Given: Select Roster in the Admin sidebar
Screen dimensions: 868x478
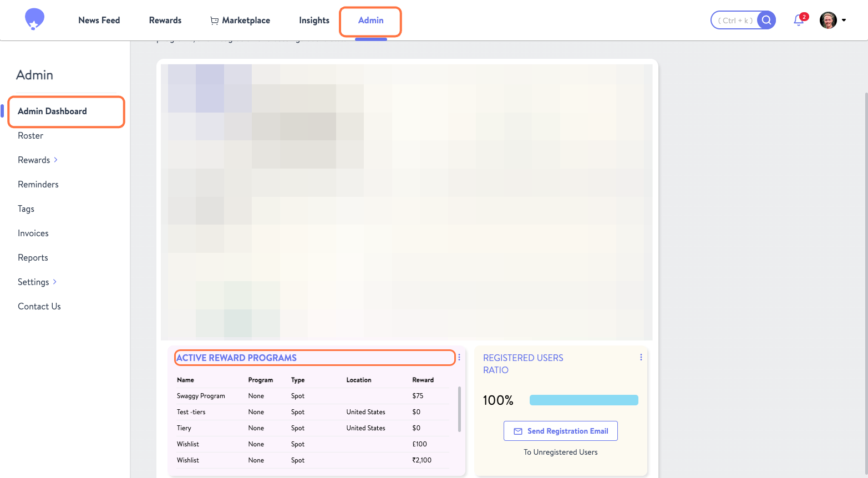Looking at the screenshot, I should pos(31,135).
